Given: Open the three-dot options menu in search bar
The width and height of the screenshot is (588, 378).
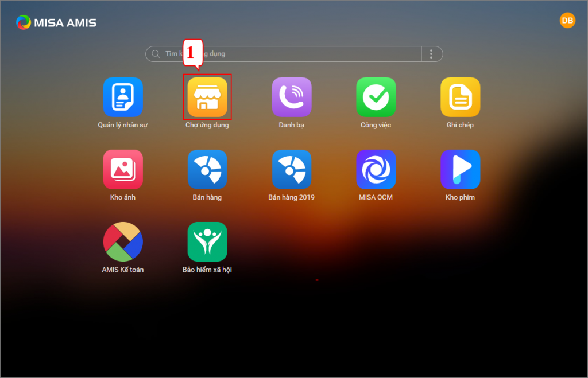Looking at the screenshot, I should pyautogui.click(x=431, y=54).
